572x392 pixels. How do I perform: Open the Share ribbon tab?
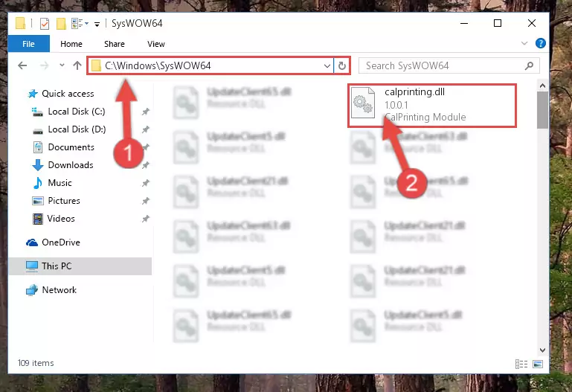(115, 44)
